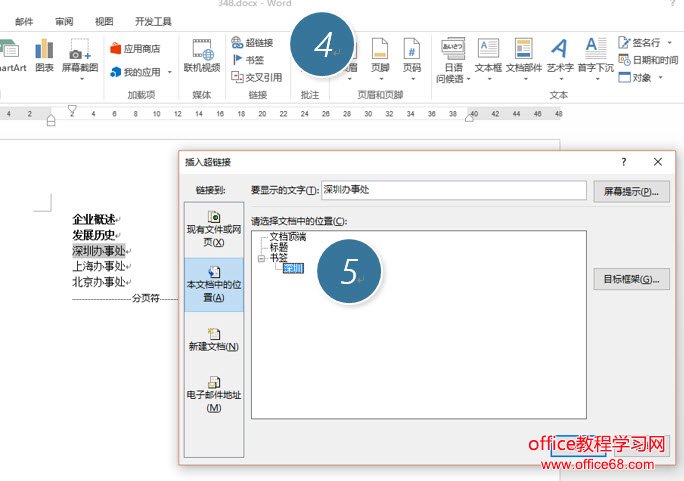This screenshot has height=481, width=684.
Task: Click the 书签 (Bookmark) ribbon icon
Action: click(248, 59)
